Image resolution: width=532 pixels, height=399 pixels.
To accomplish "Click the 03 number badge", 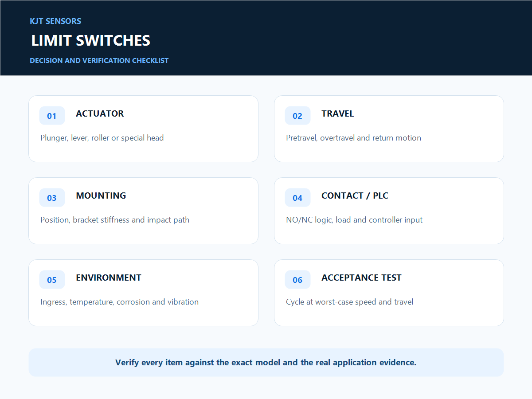I will click(52, 198).
